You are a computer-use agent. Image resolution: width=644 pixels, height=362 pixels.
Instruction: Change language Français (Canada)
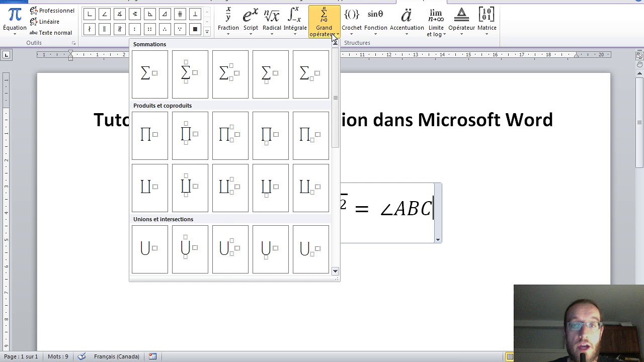[117, 356]
